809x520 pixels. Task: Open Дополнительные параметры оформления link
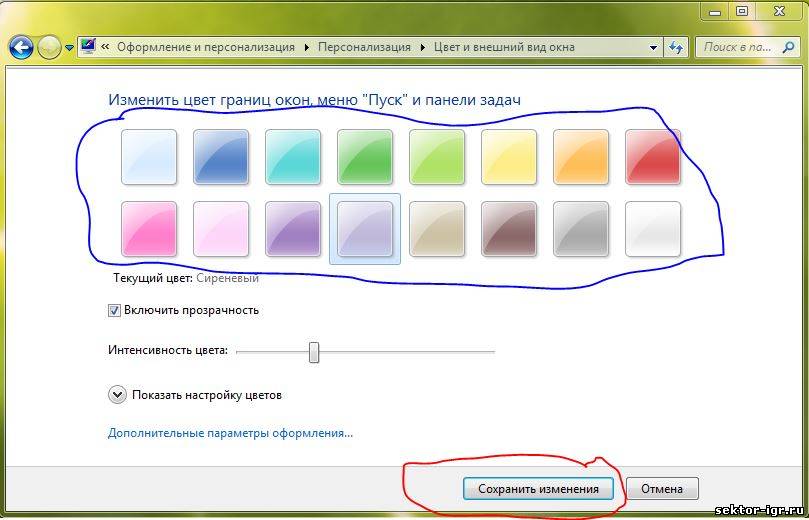tap(230, 433)
